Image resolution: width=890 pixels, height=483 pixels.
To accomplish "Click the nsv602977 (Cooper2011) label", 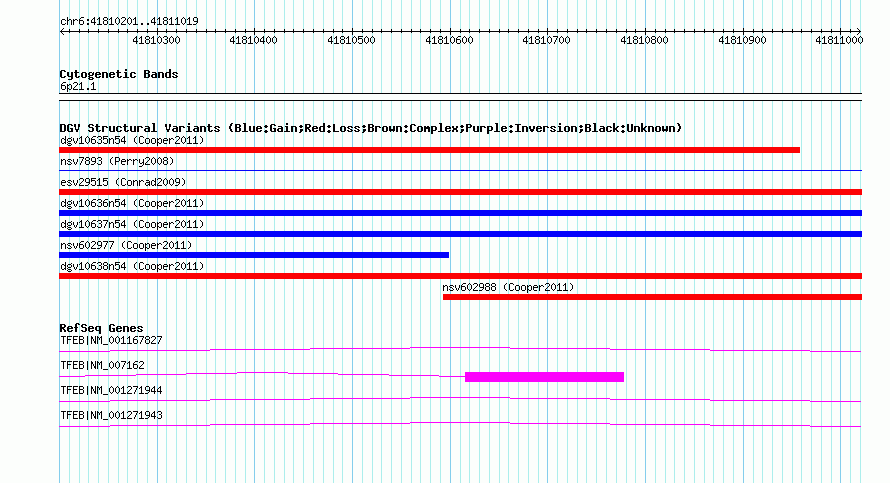I will pos(126,245).
